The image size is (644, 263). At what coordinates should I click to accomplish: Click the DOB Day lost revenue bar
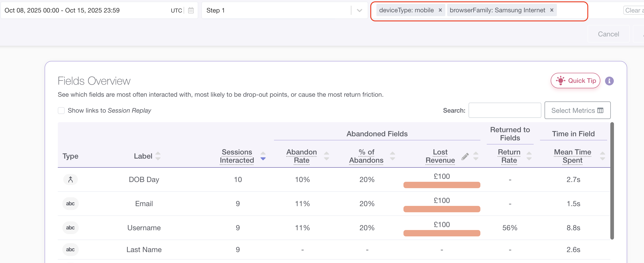(x=441, y=185)
